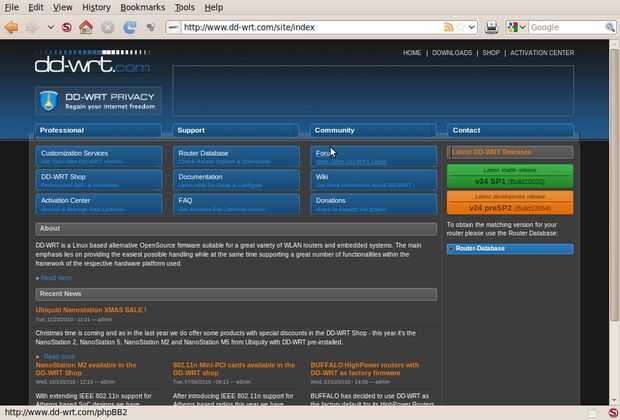Image resolution: width=620 pixels, height=420 pixels.
Task: Open the Activation Center blue button
Action: [x=98, y=204]
